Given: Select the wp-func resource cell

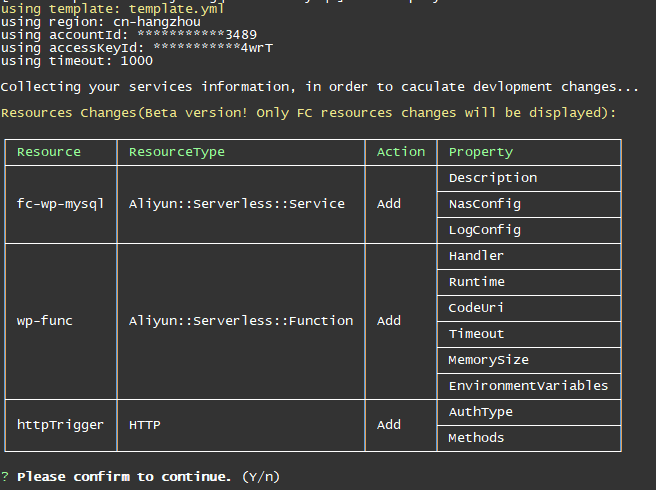Looking at the screenshot, I should point(45,321).
